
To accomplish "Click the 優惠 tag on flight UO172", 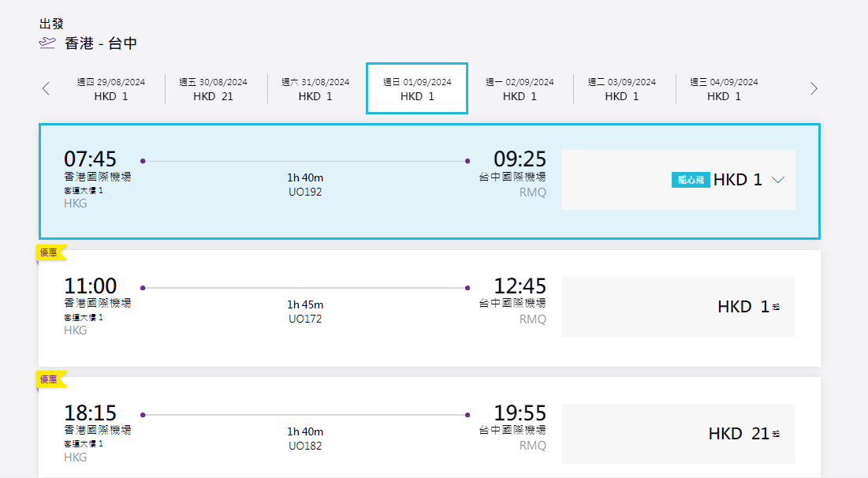I will tap(50, 252).
